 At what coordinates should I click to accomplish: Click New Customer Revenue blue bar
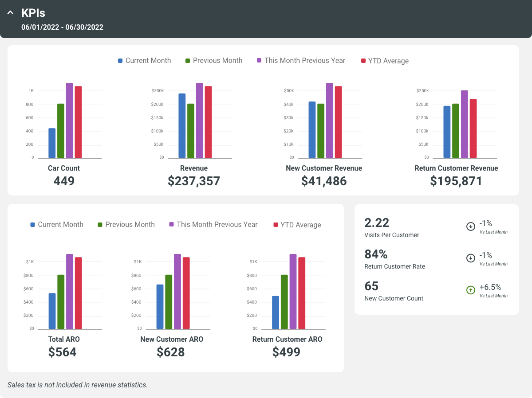312,130
